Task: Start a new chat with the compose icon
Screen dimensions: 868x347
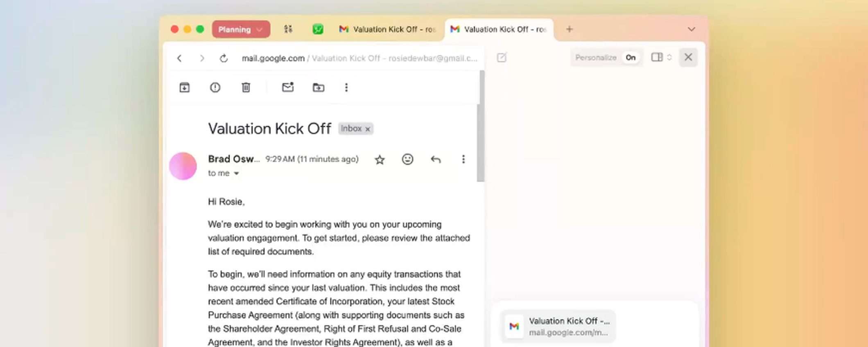Action: (502, 57)
